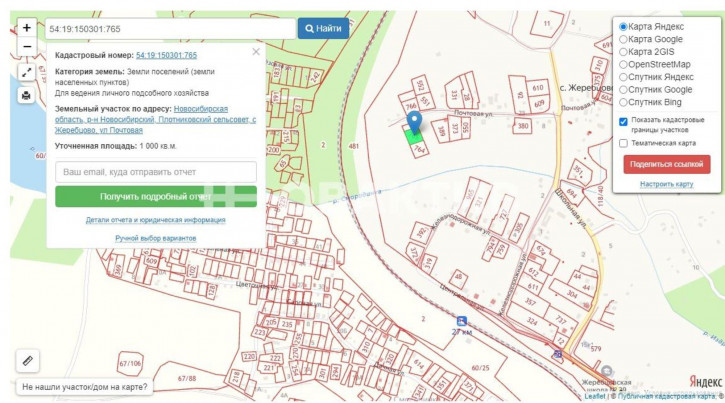
Task: Select Карта 2GIS radio option
Action: [x=623, y=52]
